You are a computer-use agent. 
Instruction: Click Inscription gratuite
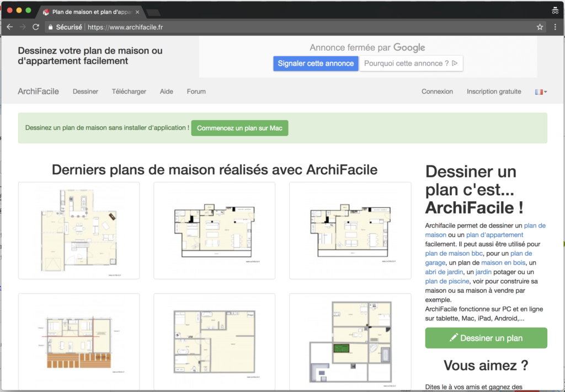[x=494, y=92]
